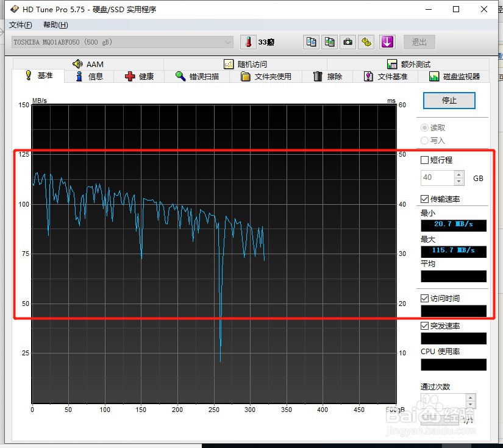
Task: Click the 退出 exit button
Action: [x=419, y=42]
